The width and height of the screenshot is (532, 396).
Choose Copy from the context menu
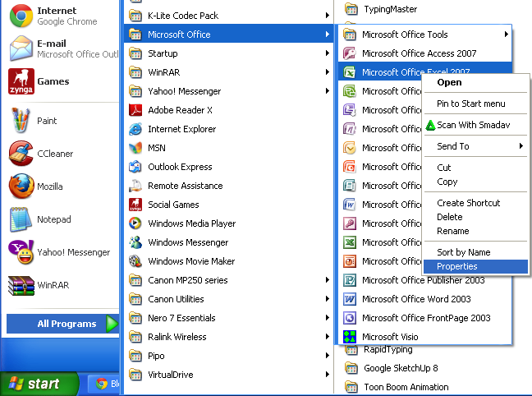475,182
